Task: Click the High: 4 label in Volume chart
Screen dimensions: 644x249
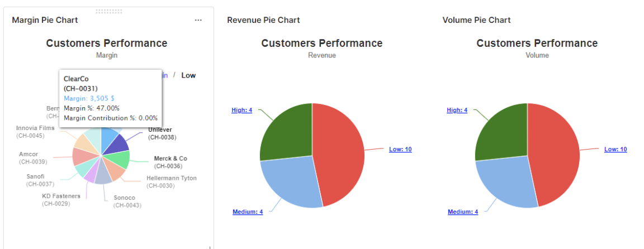Action: point(457,111)
